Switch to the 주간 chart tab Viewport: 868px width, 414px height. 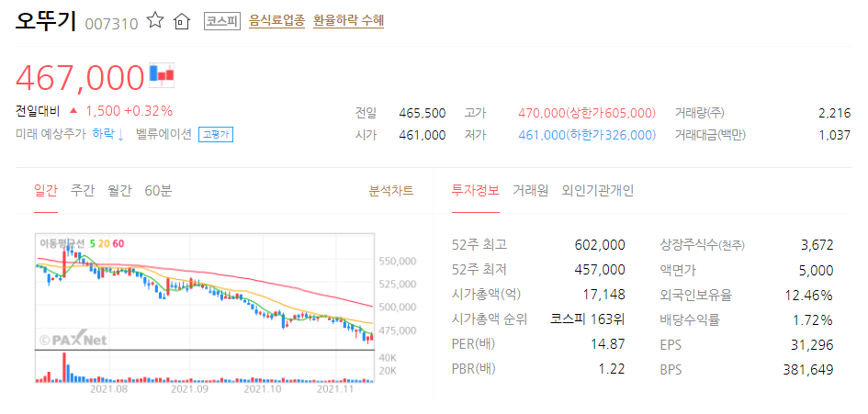pyautogui.click(x=83, y=191)
